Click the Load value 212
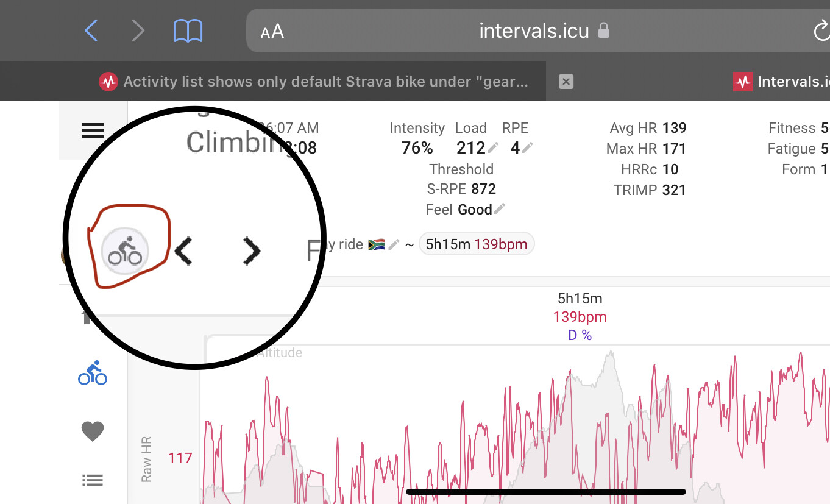This screenshot has width=830, height=504. coord(470,147)
